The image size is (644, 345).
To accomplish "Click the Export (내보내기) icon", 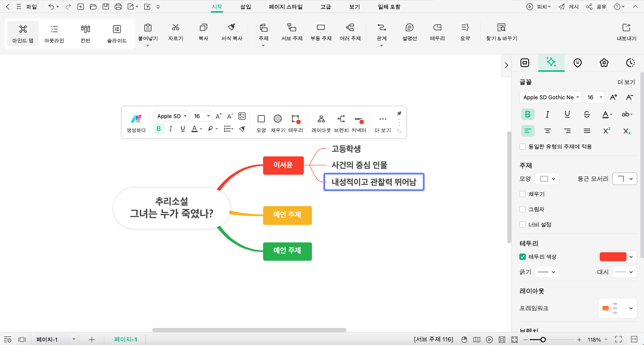I will [x=626, y=27].
